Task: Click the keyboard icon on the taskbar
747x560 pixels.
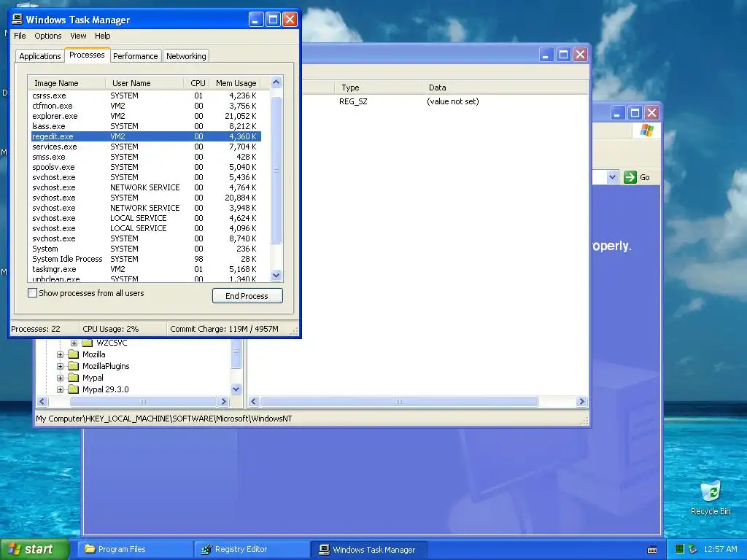Action: (652, 550)
